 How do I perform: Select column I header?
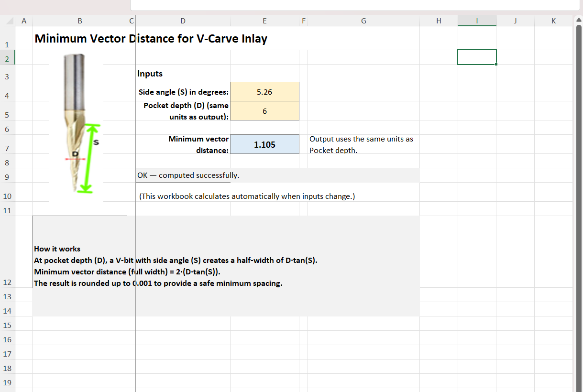click(477, 21)
